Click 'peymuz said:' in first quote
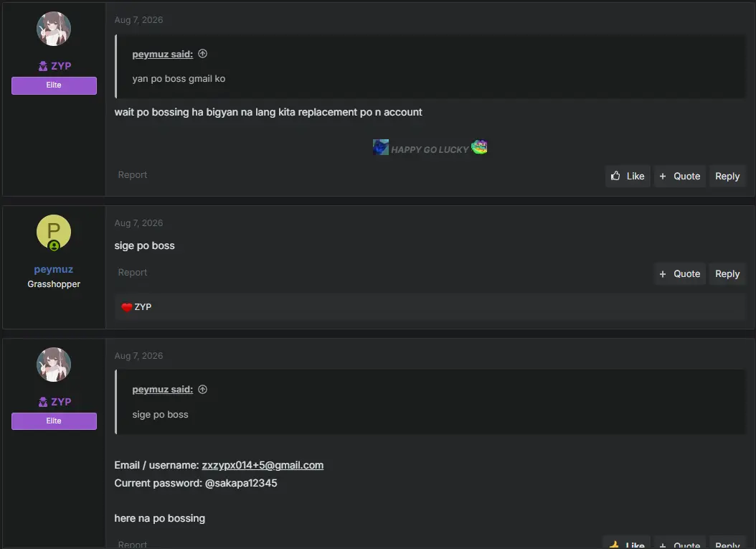 163,54
